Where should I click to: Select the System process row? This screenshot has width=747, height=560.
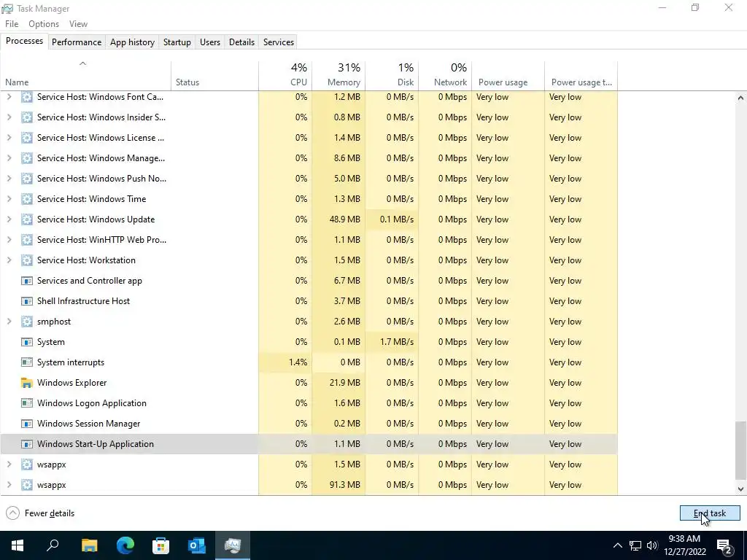(309, 342)
